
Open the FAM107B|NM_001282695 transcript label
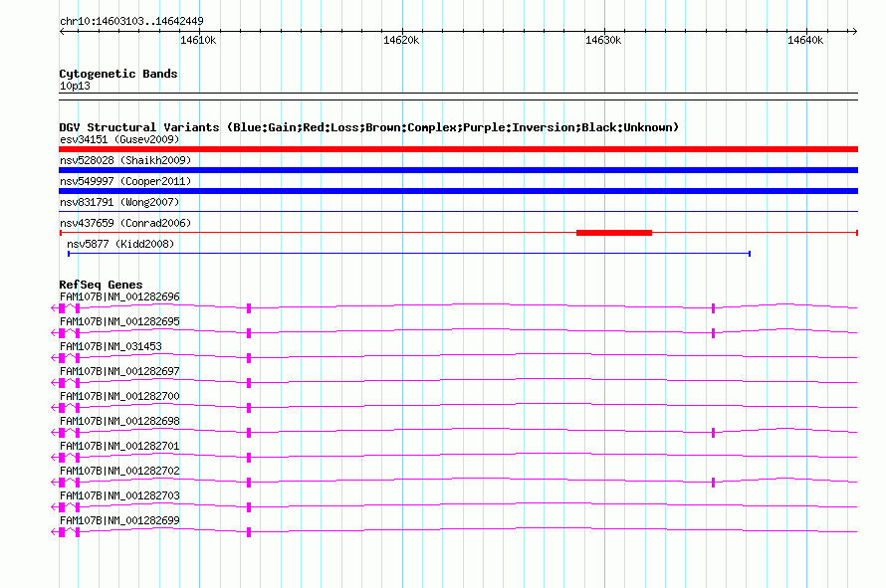coord(119,322)
